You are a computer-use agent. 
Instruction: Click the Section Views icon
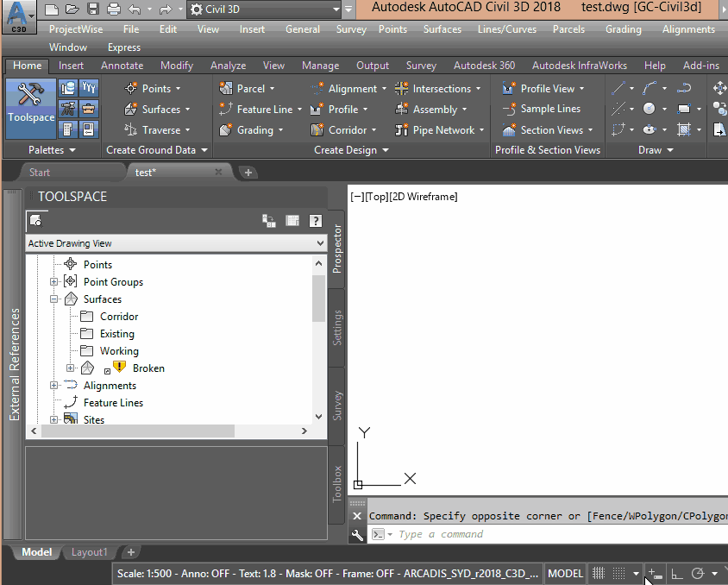509,130
